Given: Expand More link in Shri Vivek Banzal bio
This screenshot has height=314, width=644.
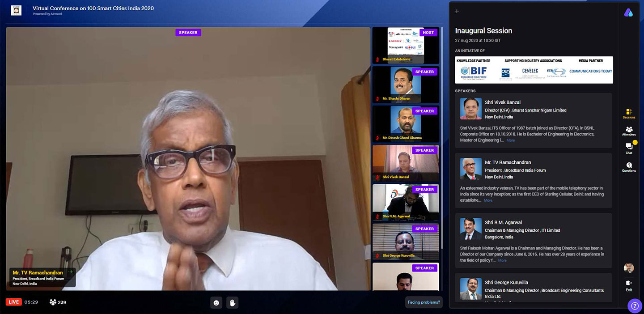Looking at the screenshot, I should [x=510, y=140].
